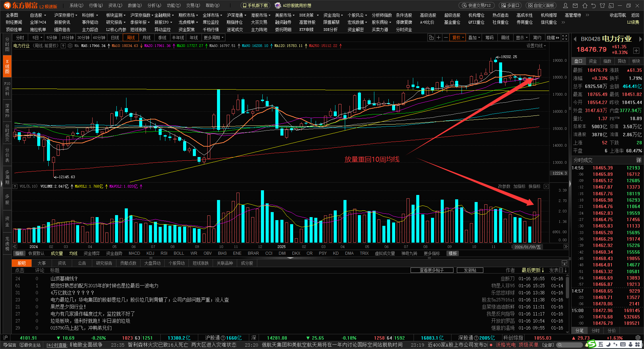Open the mail messages icon
The height and width of the screenshot is (349, 644).
tap(575, 5)
